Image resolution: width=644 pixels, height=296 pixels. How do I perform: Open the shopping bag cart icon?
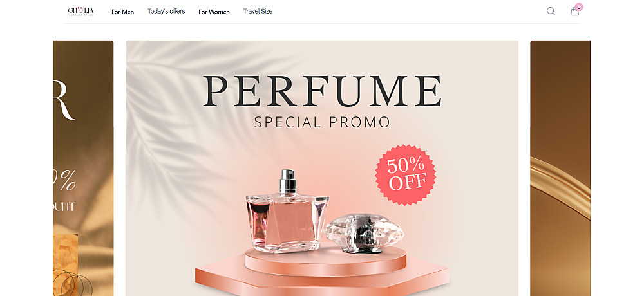[574, 12]
